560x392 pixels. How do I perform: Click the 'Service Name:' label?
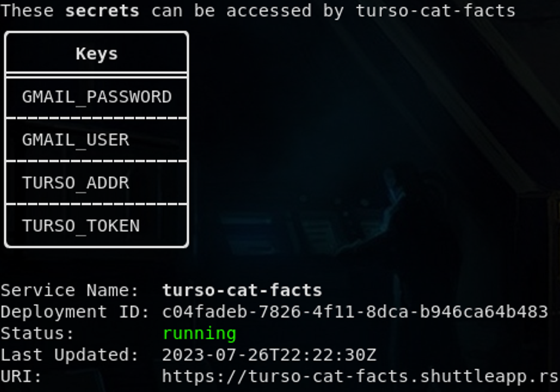70,291
